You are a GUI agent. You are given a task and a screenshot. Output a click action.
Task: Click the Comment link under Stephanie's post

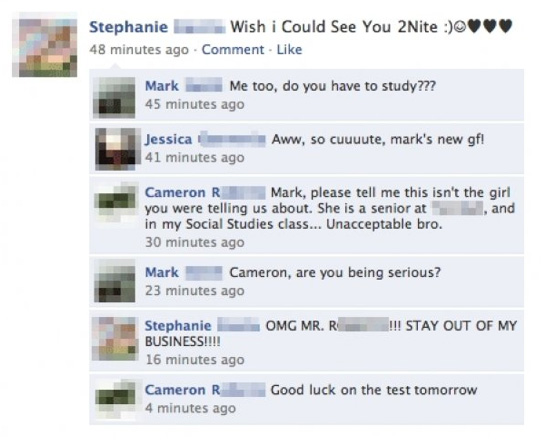click(x=233, y=50)
